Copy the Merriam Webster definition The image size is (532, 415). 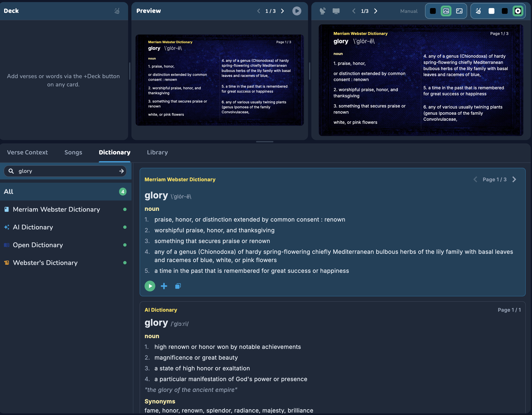coord(178,286)
